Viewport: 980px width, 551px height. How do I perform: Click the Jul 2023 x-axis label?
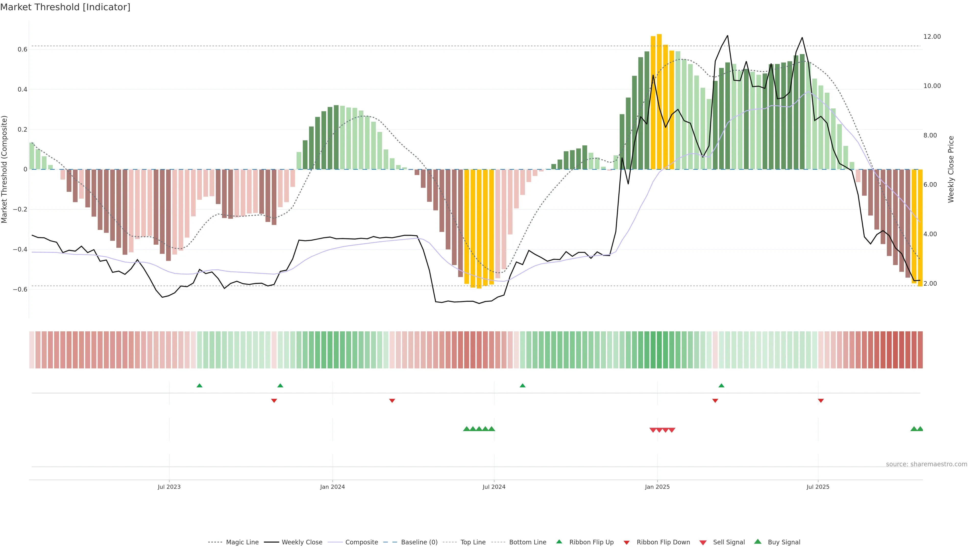[x=169, y=487]
